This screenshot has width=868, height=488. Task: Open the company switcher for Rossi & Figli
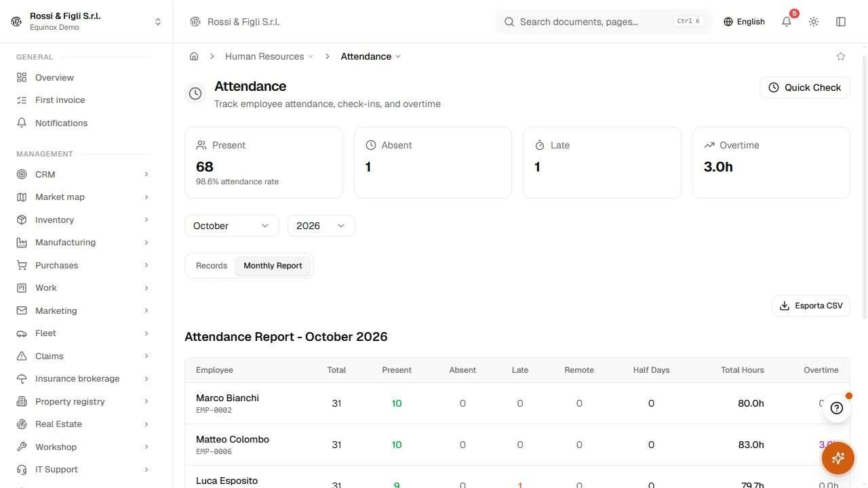click(x=87, y=22)
